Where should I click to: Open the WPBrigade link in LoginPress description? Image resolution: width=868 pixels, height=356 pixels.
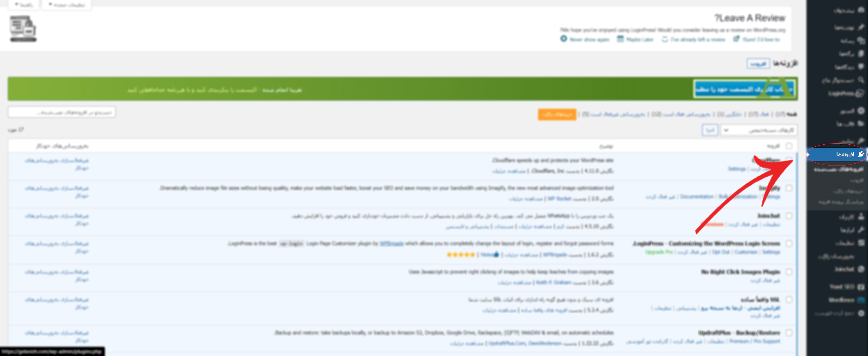[x=391, y=243]
